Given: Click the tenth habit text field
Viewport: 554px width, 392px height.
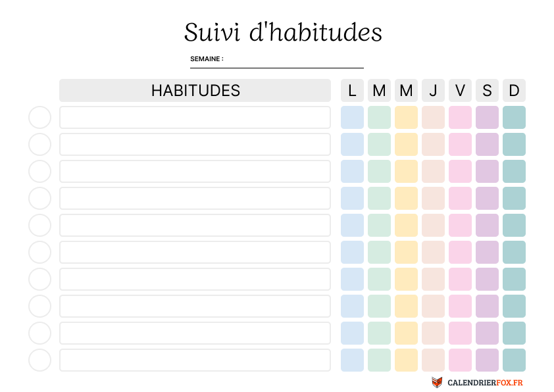Looking at the screenshot, I should click(195, 360).
